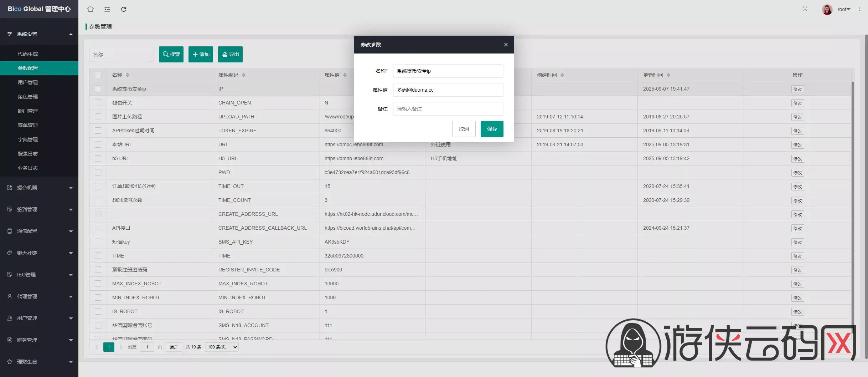Click the refresh page icon
This screenshot has width=868, height=377.
(x=124, y=9)
